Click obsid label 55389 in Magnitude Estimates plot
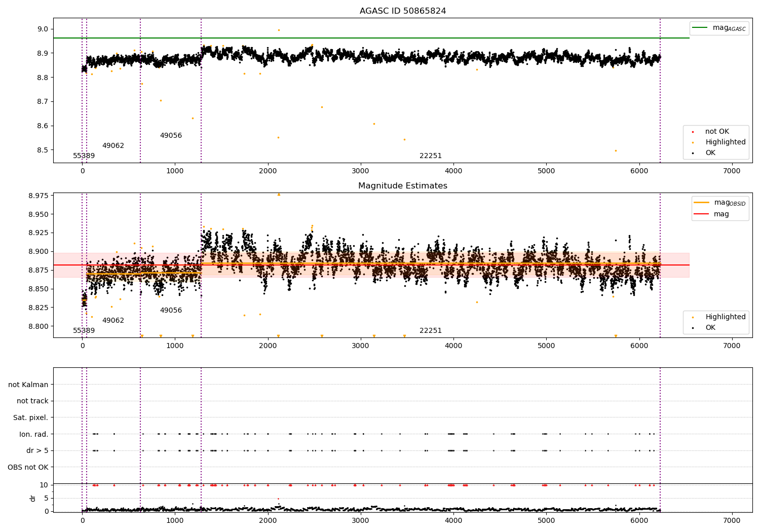 [x=84, y=330]
